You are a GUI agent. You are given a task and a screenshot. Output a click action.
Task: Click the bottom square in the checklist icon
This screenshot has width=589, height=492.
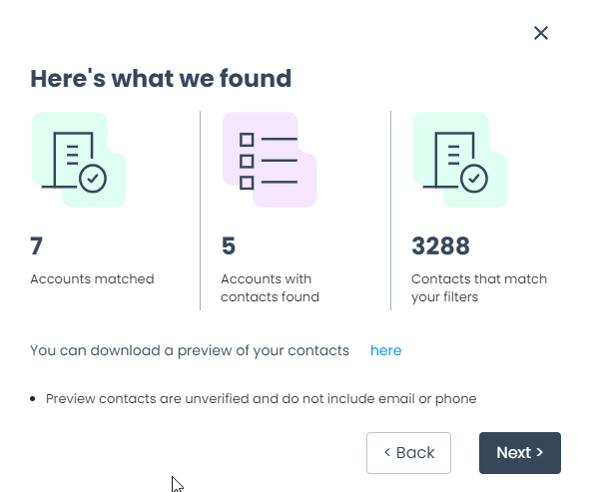pos(246,183)
